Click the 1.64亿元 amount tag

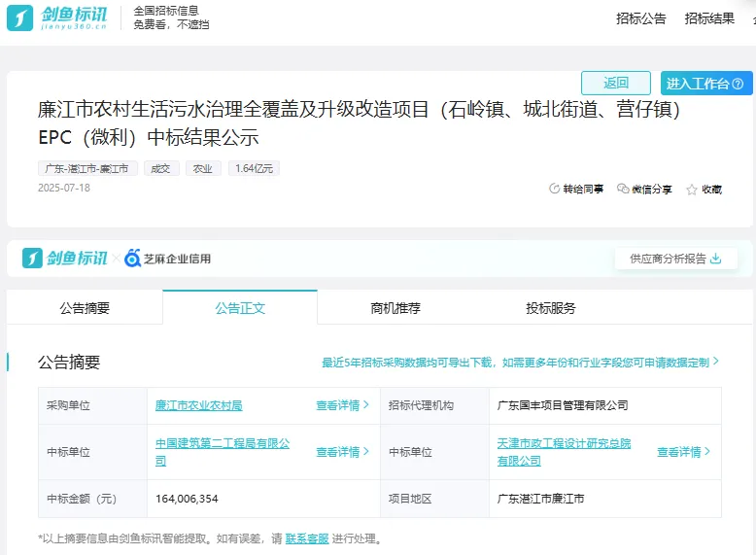click(255, 168)
